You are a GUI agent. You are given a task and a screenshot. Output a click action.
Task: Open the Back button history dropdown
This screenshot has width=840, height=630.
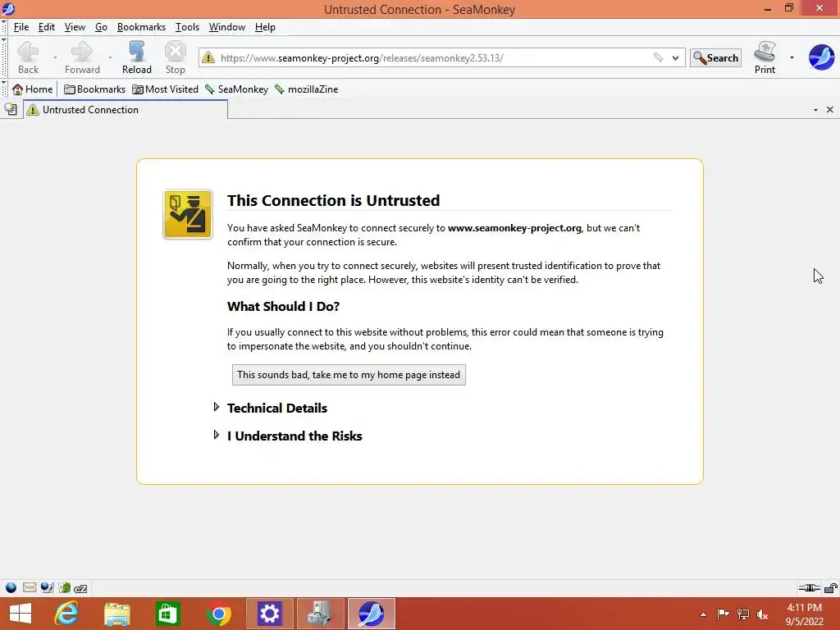[55, 57]
